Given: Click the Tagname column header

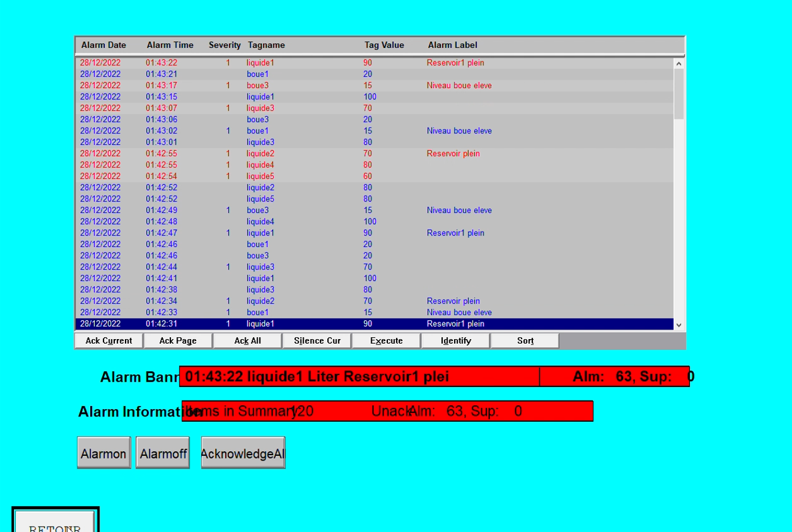Looking at the screenshot, I should click(x=266, y=45).
